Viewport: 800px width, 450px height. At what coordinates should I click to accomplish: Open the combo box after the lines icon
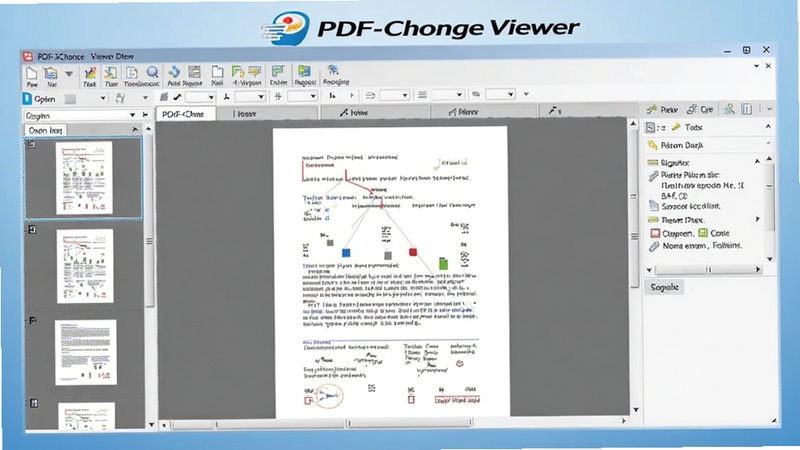[447, 95]
